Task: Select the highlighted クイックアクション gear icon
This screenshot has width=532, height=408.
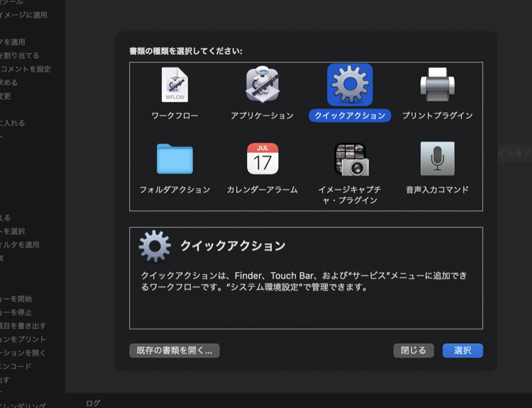Action: tap(350, 85)
